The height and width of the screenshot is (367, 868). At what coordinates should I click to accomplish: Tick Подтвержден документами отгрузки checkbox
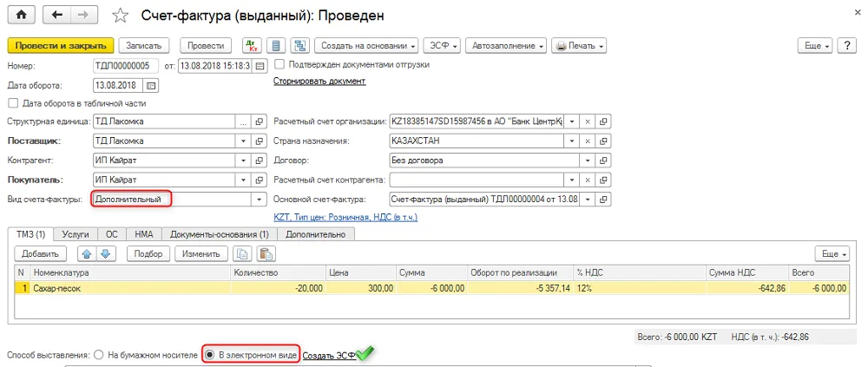279,64
